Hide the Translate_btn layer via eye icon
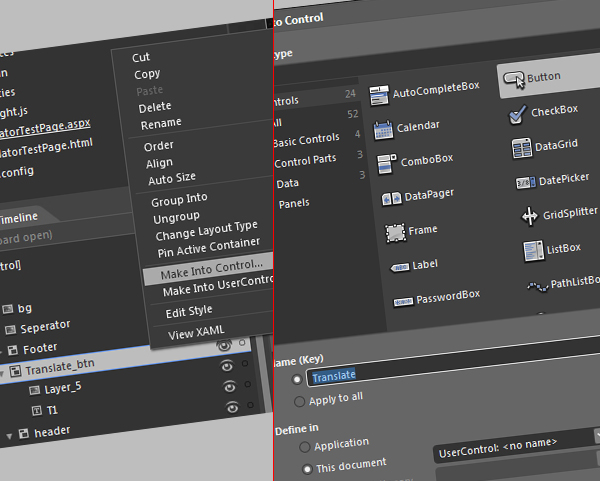The height and width of the screenshot is (481, 600). [x=227, y=366]
